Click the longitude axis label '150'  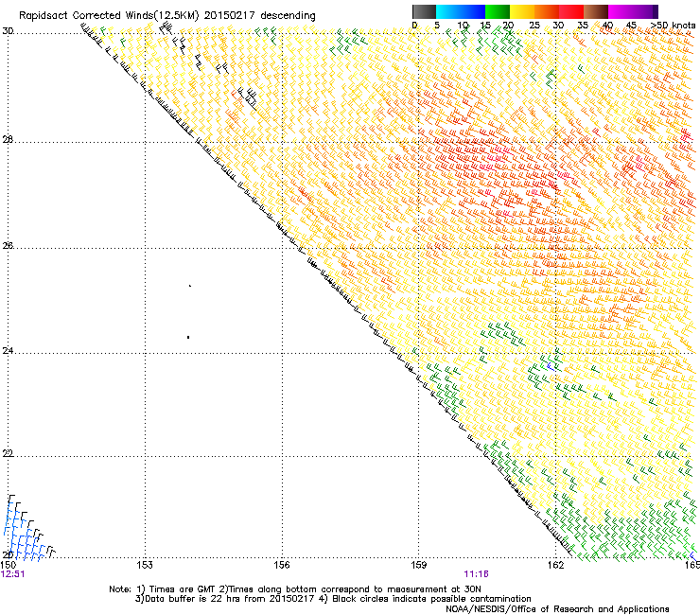pyautogui.click(x=9, y=565)
